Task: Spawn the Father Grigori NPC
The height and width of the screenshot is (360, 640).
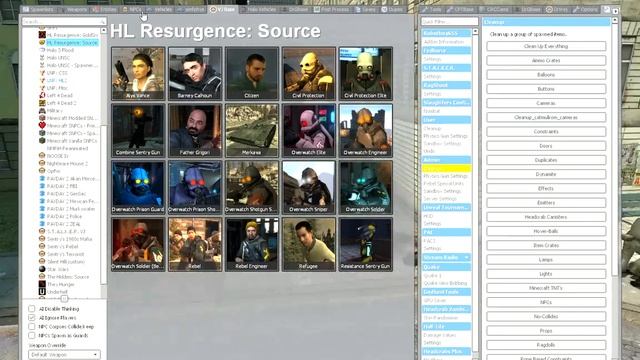Action: click(195, 131)
